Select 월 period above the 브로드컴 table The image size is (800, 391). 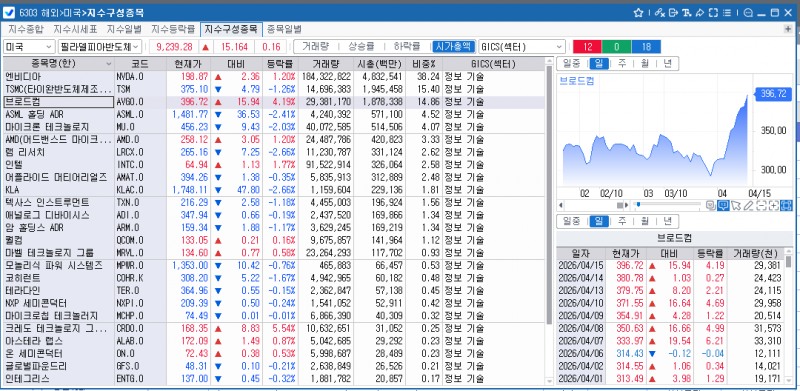pyautogui.click(x=644, y=221)
